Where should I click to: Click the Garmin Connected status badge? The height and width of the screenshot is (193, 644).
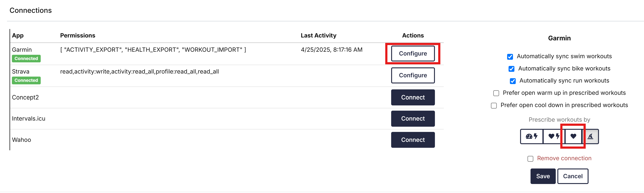[x=26, y=59]
